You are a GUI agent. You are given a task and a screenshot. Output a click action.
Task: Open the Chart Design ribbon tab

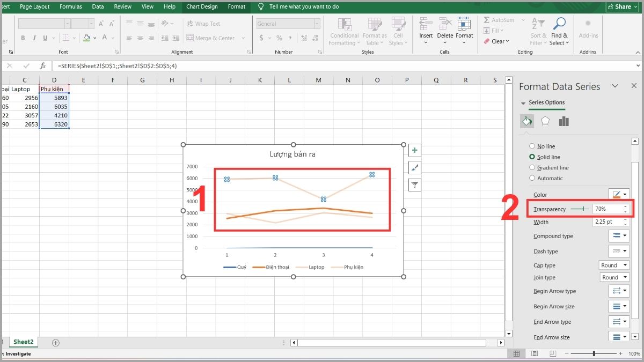coord(202,7)
